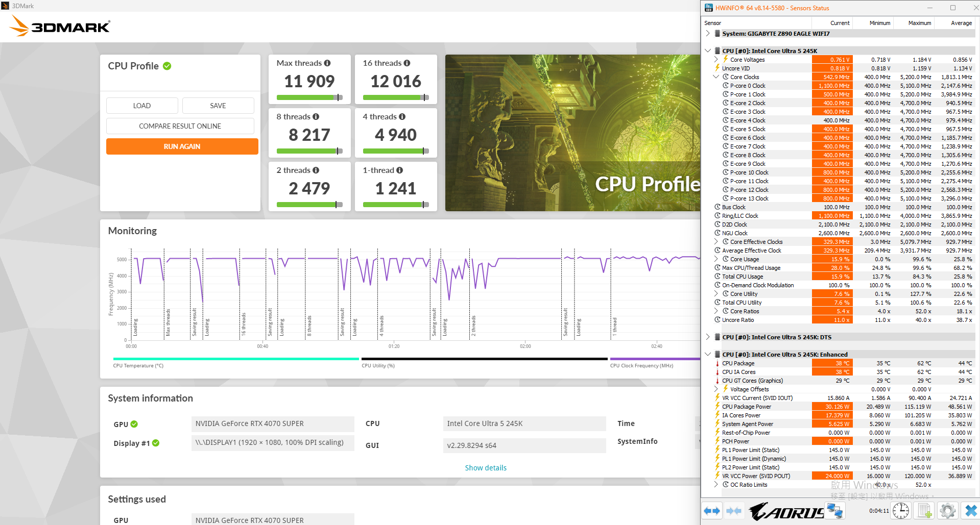Click green checkmark next to GPU label
The height and width of the screenshot is (525, 980).
(134, 424)
